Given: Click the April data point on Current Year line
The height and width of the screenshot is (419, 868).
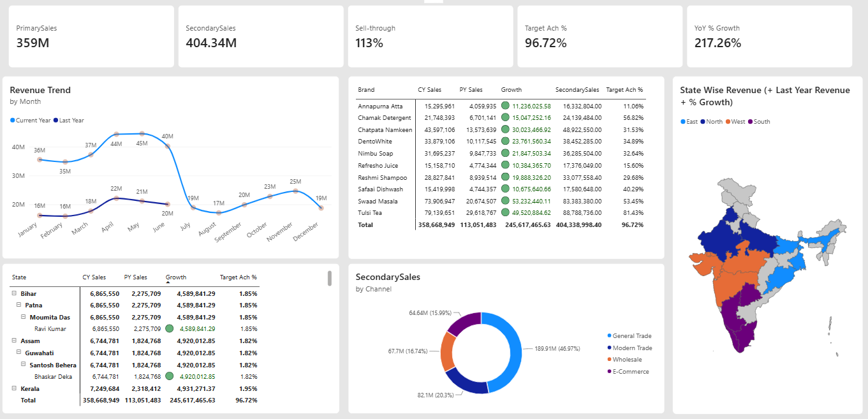Looking at the screenshot, I should tap(116, 135).
